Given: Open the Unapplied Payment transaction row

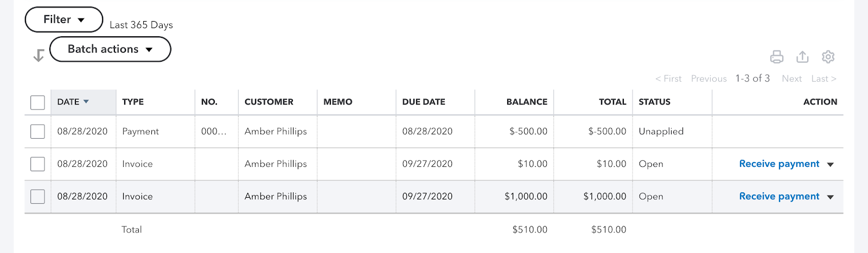Looking at the screenshot, I should point(434,132).
